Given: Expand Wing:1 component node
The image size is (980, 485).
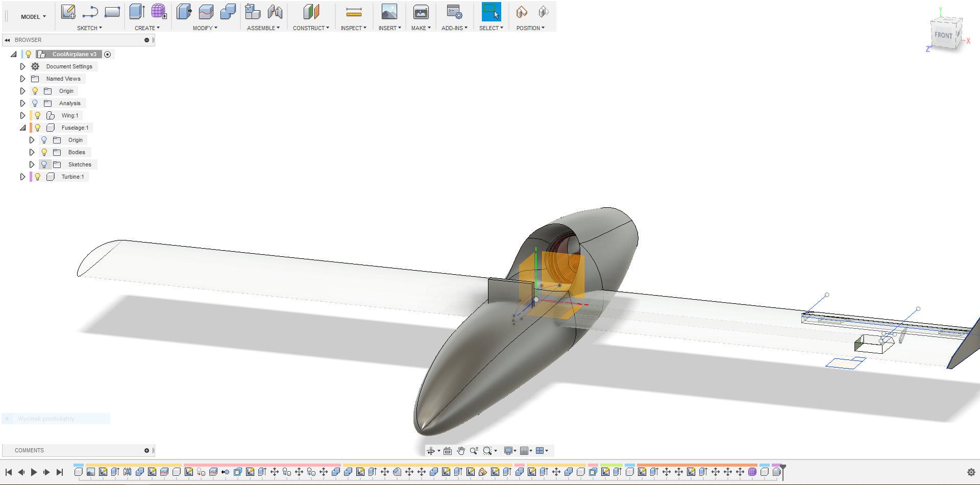Looking at the screenshot, I should [22, 115].
